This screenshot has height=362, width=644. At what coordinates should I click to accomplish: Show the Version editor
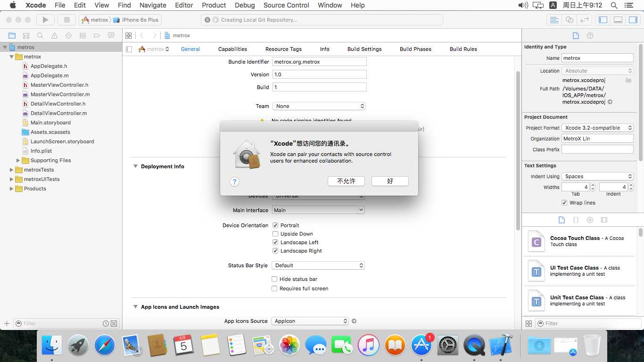[585, 20]
